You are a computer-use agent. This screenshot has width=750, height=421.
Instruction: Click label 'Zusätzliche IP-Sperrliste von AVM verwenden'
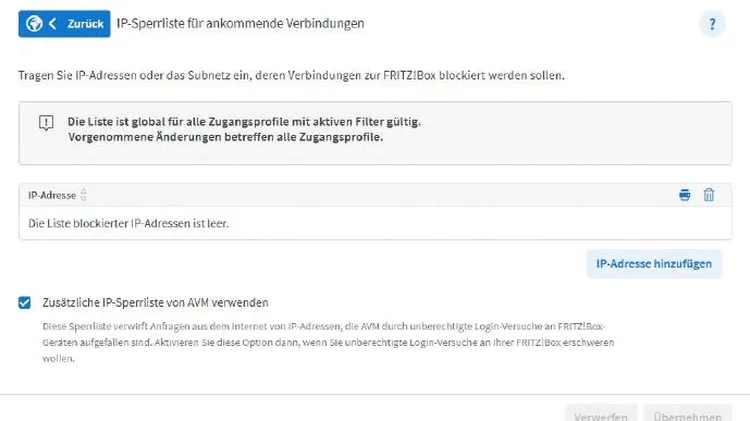[155, 302]
